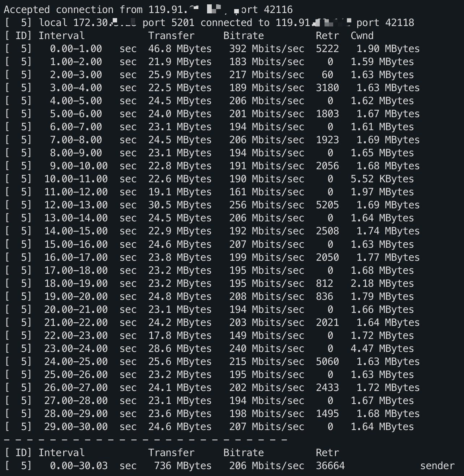Click the bottom Retr column header
The image size is (464, 476).
[327, 453]
